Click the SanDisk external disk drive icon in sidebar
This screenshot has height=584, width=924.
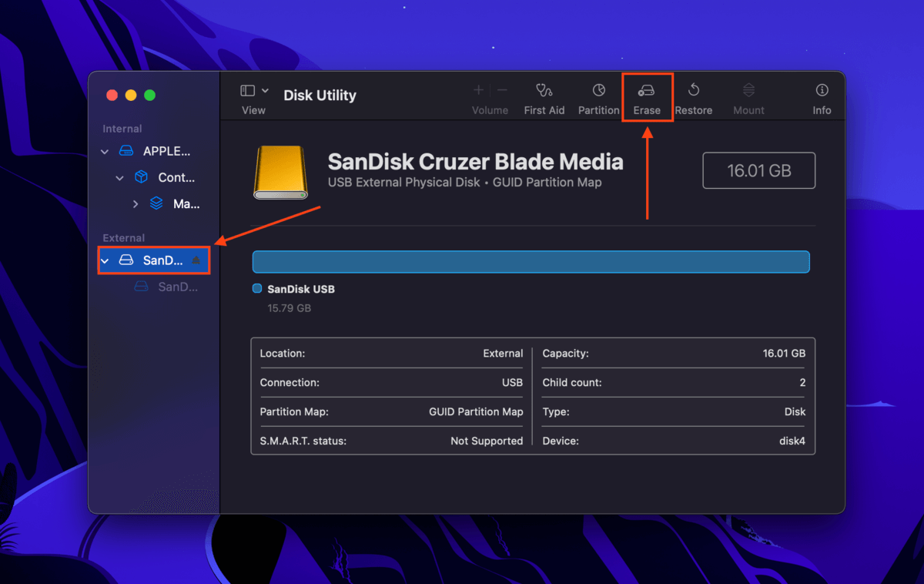pyautogui.click(x=126, y=260)
